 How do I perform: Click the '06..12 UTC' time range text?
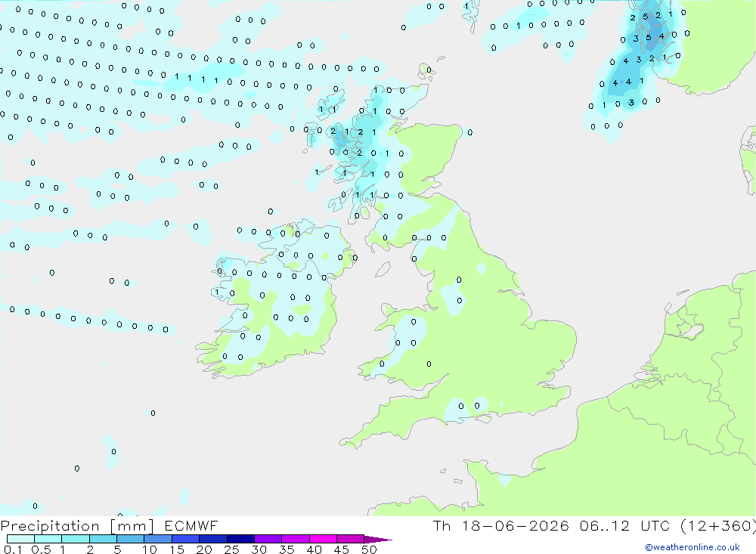click(625, 525)
